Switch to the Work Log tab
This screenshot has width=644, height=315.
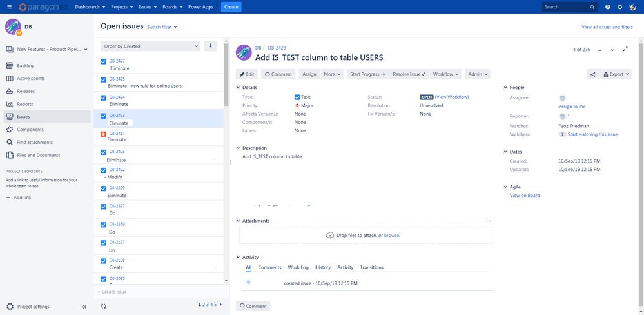tap(298, 267)
